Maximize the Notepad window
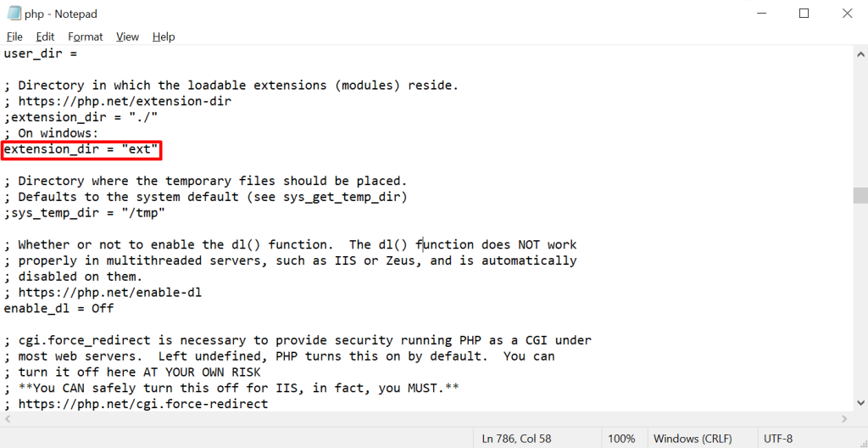The width and height of the screenshot is (868, 448). pyautogui.click(x=804, y=14)
